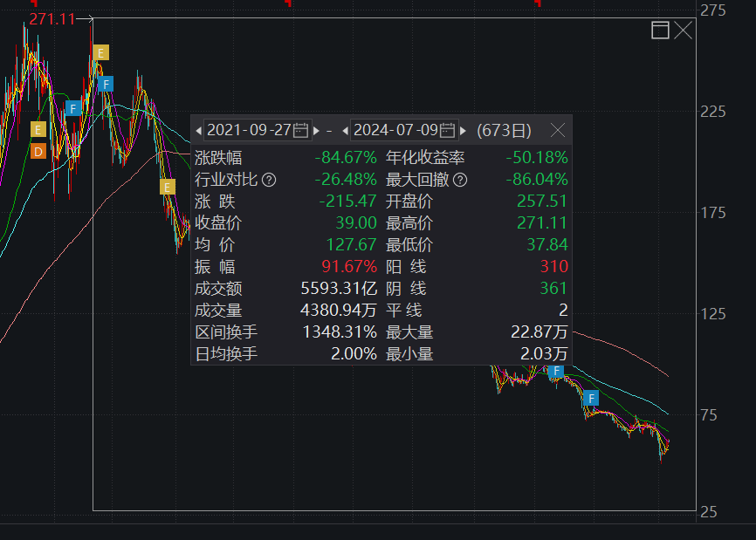
Task: Open the end date calendar picker
Action: coord(447,131)
